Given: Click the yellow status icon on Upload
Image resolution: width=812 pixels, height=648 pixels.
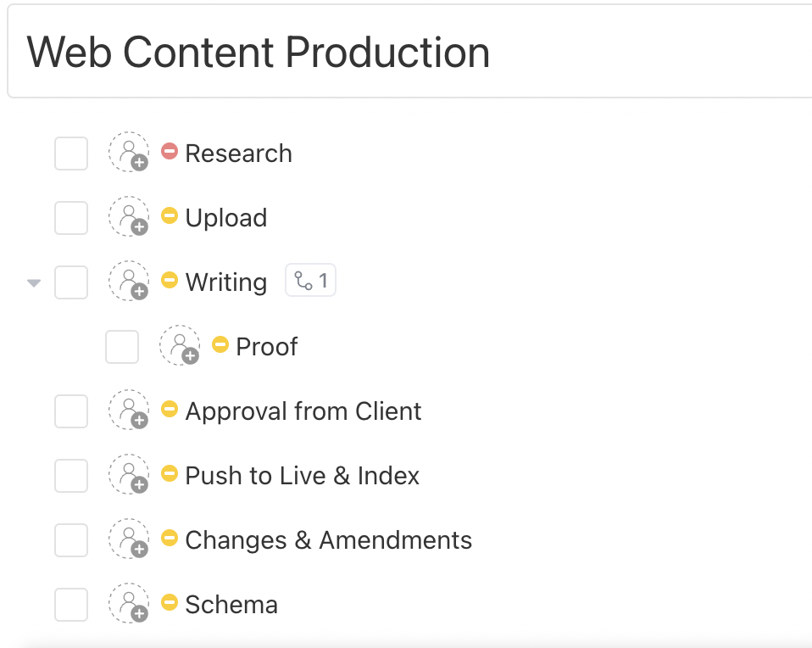Looking at the screenshot, I should click(169, 215).
